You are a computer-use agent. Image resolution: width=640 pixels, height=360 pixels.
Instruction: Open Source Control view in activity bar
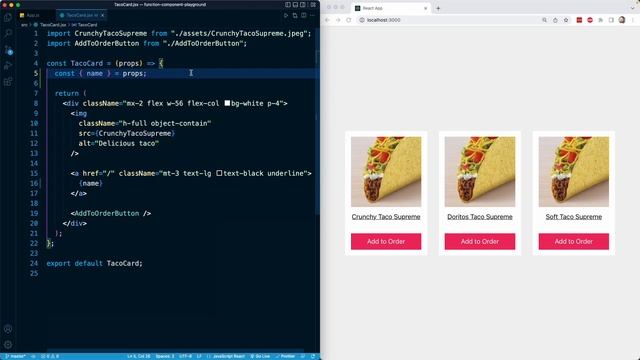8,50
